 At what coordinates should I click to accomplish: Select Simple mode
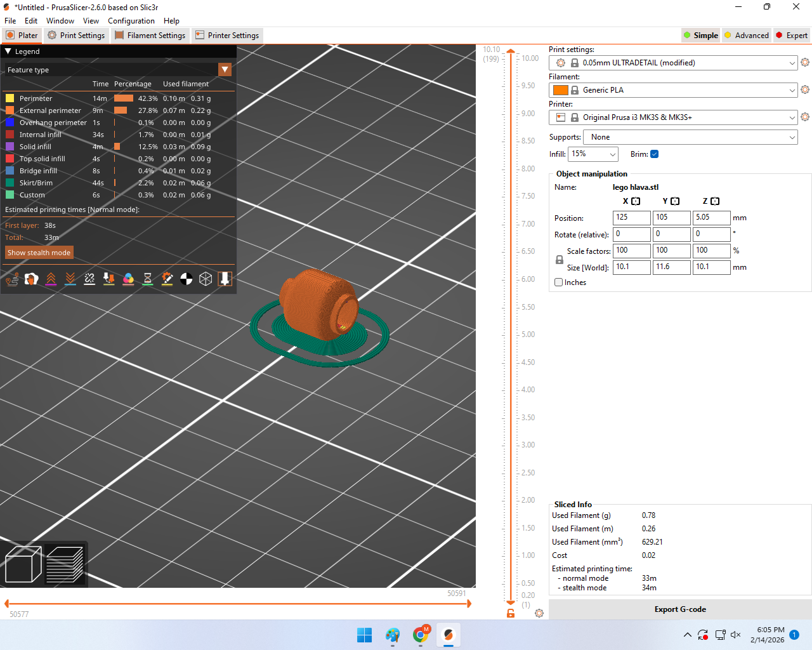pos(701,36)
